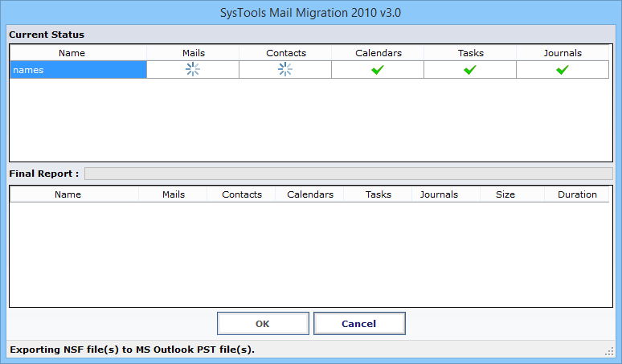Click the OK button

263,324
